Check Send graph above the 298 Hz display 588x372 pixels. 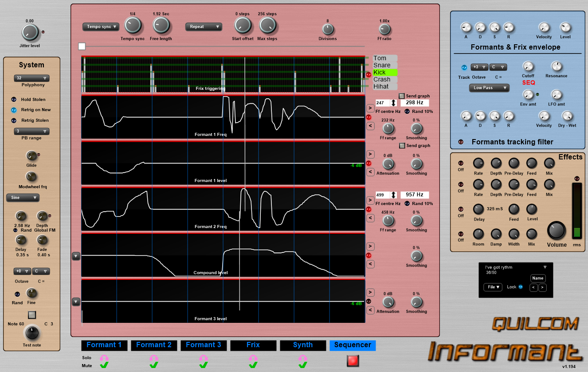point(402,96)
